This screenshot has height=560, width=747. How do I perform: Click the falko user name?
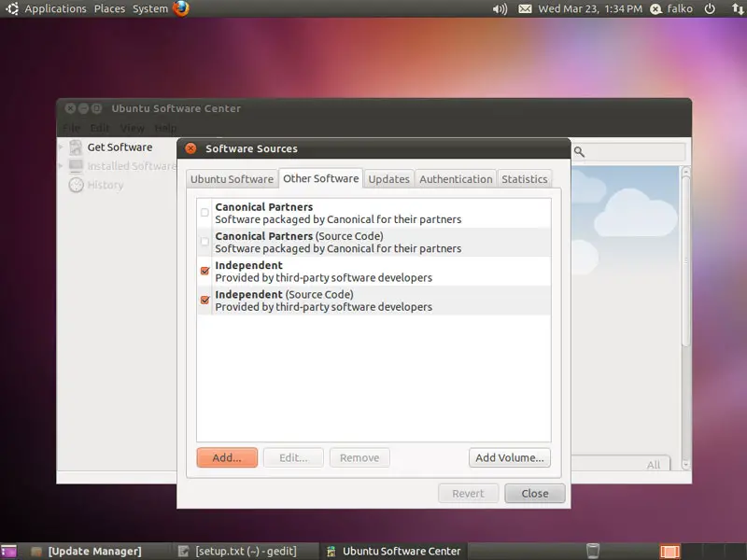680,8
